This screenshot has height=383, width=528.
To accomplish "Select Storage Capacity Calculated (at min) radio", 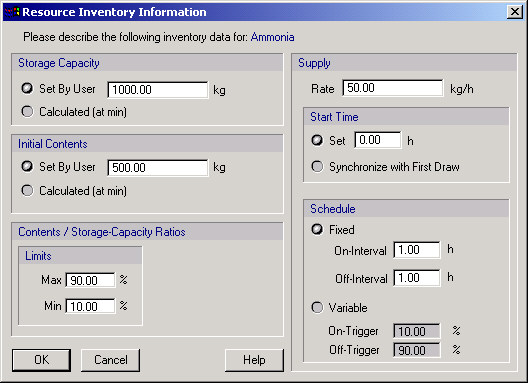I will [27, 111].
